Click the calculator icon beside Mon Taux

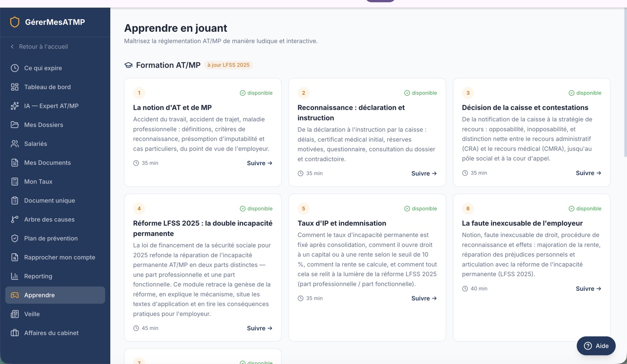click(x=15, y=182)
